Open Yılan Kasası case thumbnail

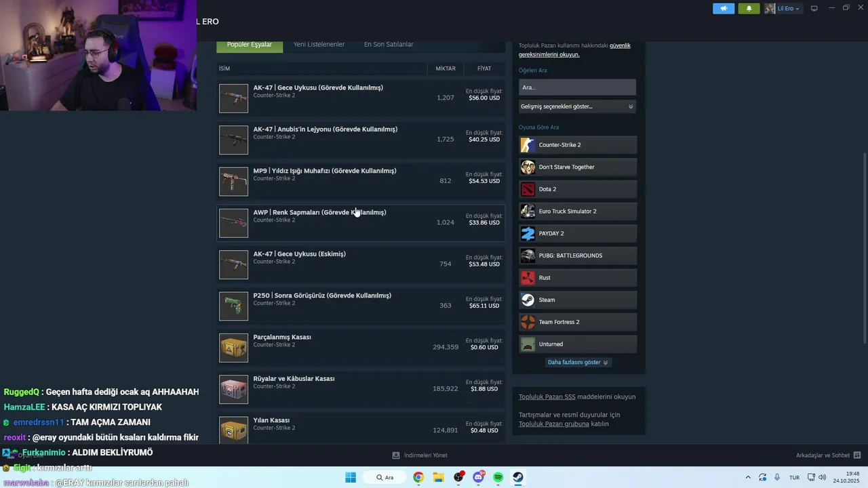coord(234,430)
